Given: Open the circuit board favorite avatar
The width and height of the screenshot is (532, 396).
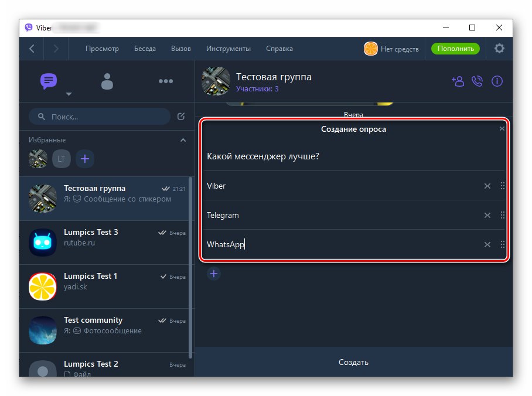Looking at the screenshot, I should [x=38, y=159].
